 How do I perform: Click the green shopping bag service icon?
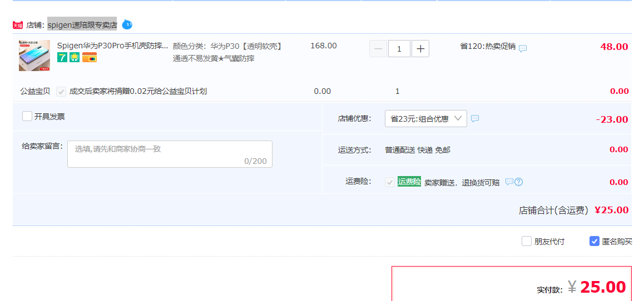pyautogui.click(x=75, y=57)
